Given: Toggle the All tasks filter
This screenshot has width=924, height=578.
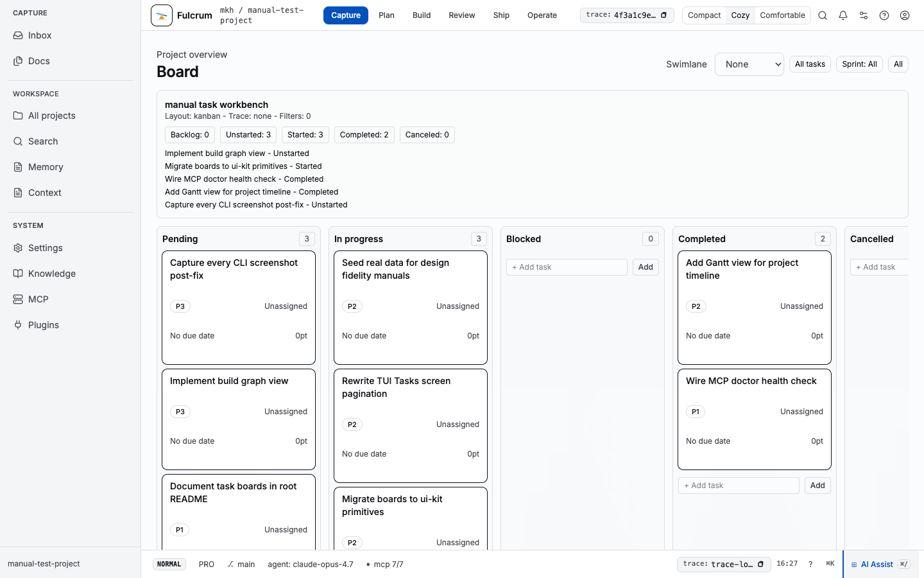Looking at the screenshot, I should coord(810,64).
